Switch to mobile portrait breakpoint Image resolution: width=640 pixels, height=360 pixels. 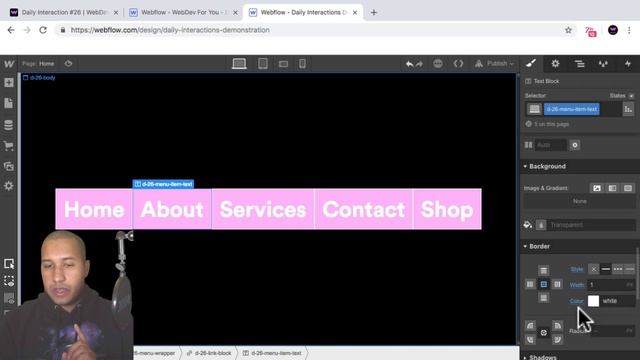tap(302, 64)
